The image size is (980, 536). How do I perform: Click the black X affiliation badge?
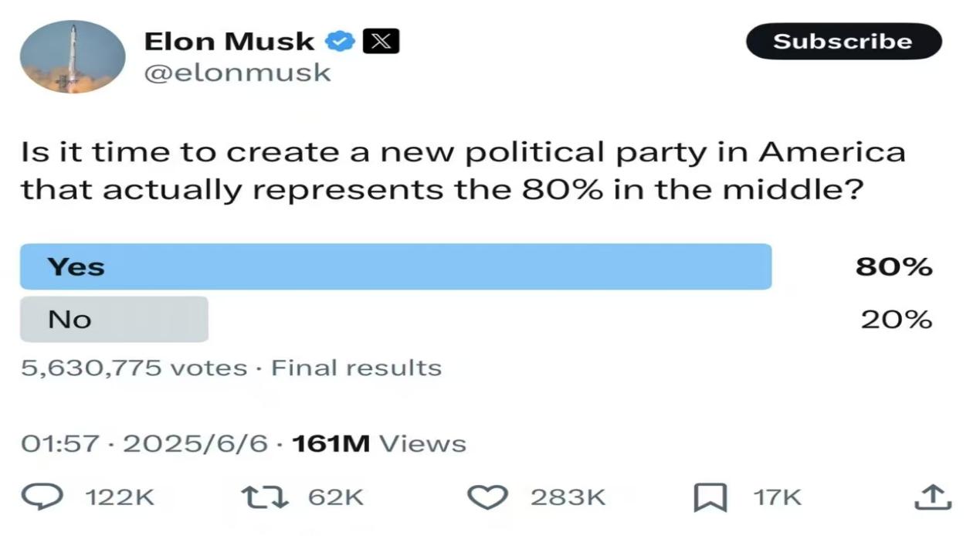381,41
